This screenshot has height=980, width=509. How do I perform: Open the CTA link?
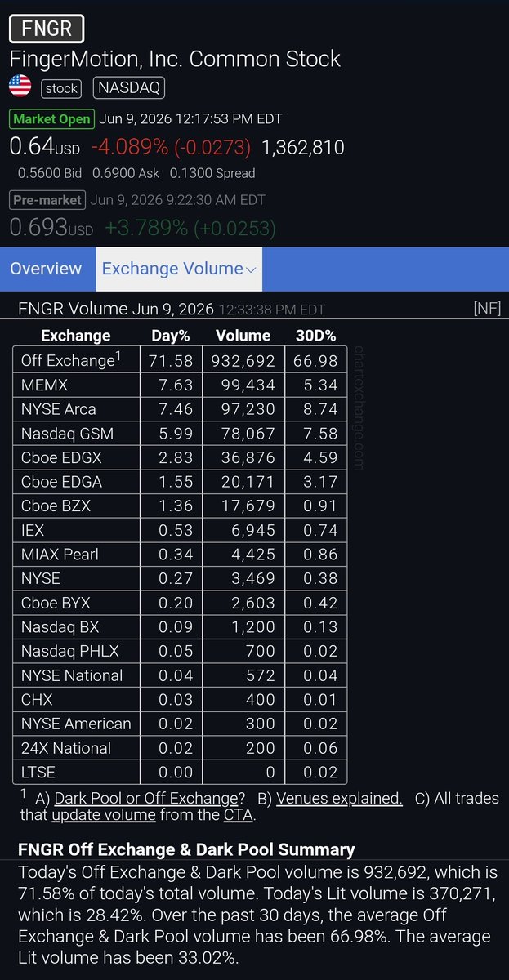(x=233, y=814)
